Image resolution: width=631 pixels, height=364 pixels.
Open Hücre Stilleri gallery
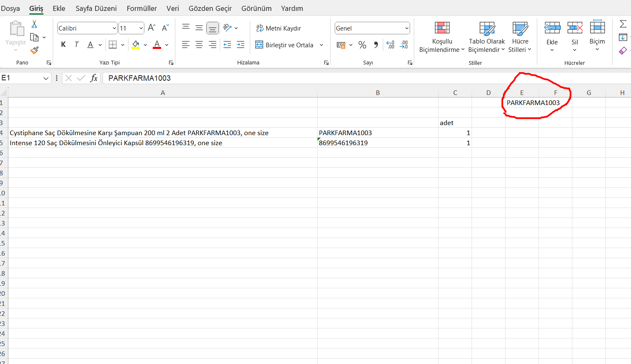(x=520, y=38)
